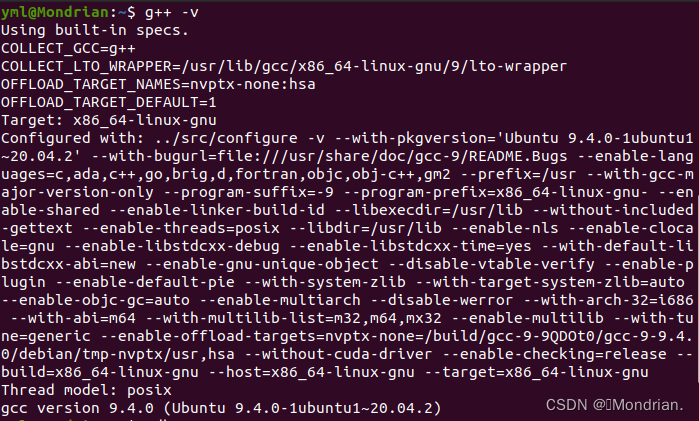699x421 pixels.
Task: Click the --without-cuda-driver option
Action: pos(338,354)
